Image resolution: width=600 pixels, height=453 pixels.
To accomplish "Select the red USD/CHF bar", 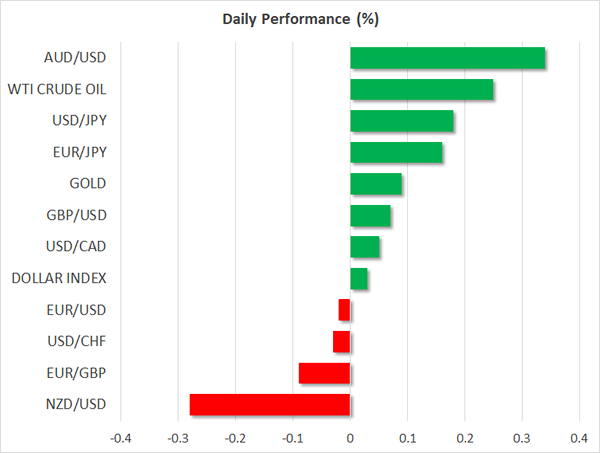I will point(342,341).
